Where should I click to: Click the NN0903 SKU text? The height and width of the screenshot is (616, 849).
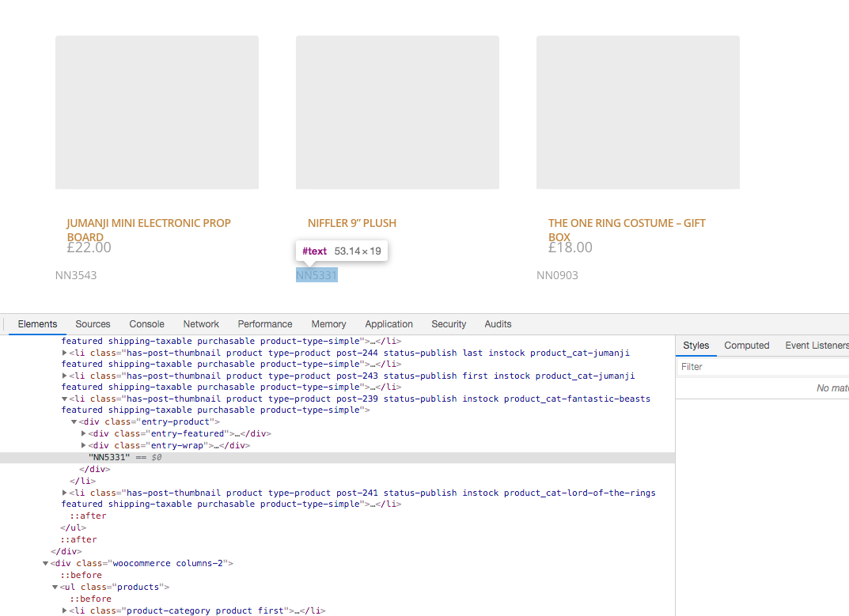pos(557,275)
